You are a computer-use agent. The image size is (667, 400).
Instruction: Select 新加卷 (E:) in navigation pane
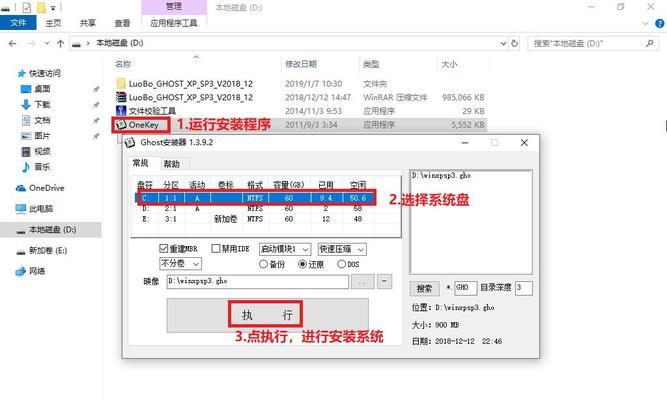click(x=48, y=251)
